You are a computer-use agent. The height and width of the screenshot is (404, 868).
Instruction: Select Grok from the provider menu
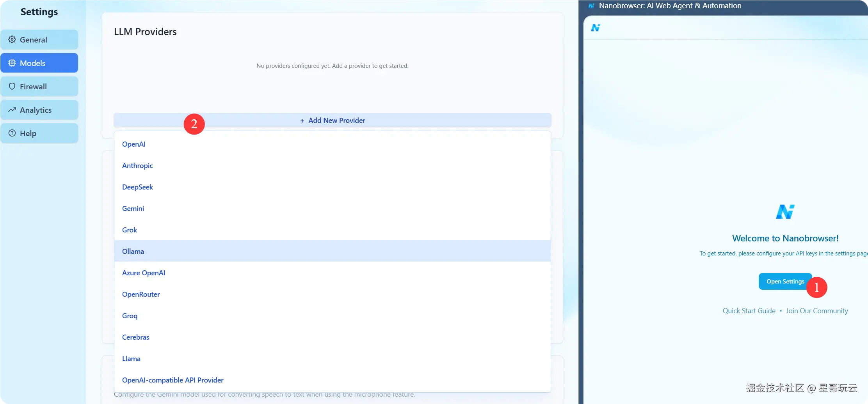(x=333, y=230)
